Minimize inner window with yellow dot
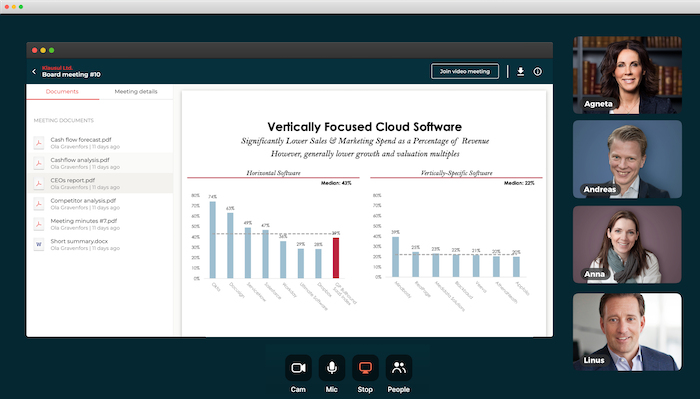This screenshot has width=700, height=399. click(x=43, y=50)
